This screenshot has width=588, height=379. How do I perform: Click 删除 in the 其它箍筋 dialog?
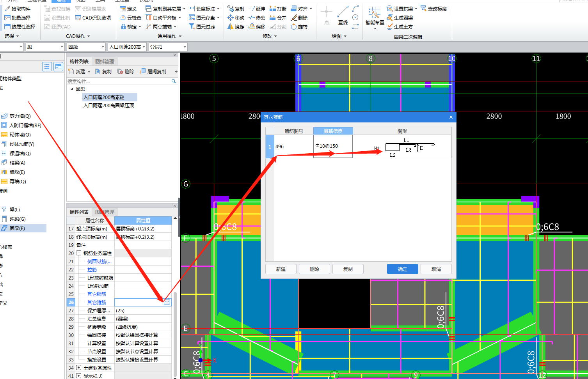click(x=314, y=269)
